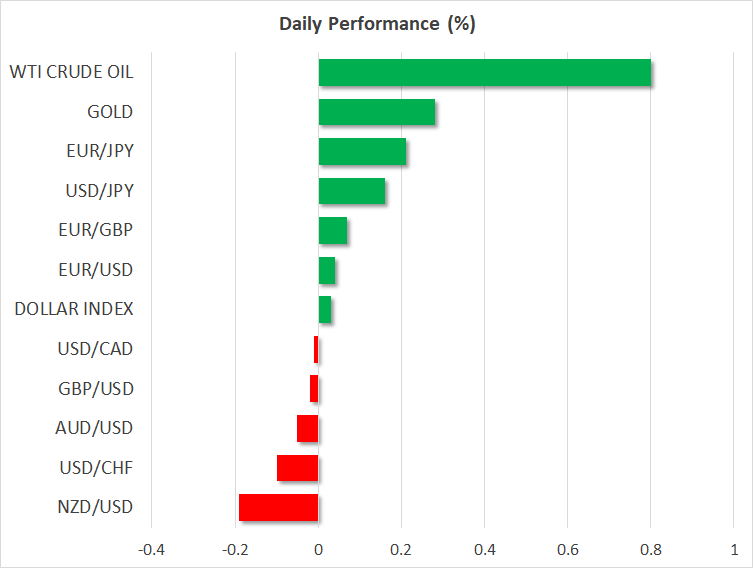
Task: Select the red NZD/USD bar
Action: [x=279, y=507]
